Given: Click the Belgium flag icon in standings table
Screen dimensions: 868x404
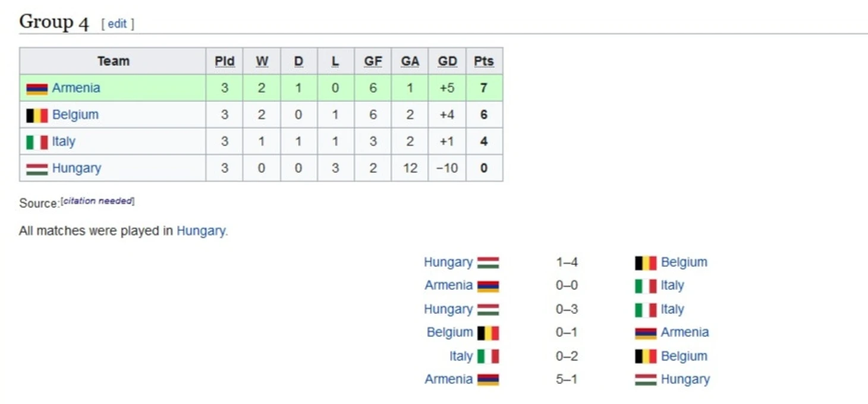Looking at the screenshot, I should pyautogui.click(x=37, y=115).
